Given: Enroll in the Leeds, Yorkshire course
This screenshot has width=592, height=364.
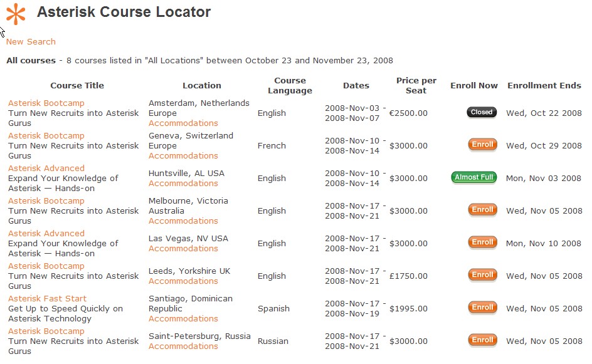Looking at the screenshot, I should 482,275.
